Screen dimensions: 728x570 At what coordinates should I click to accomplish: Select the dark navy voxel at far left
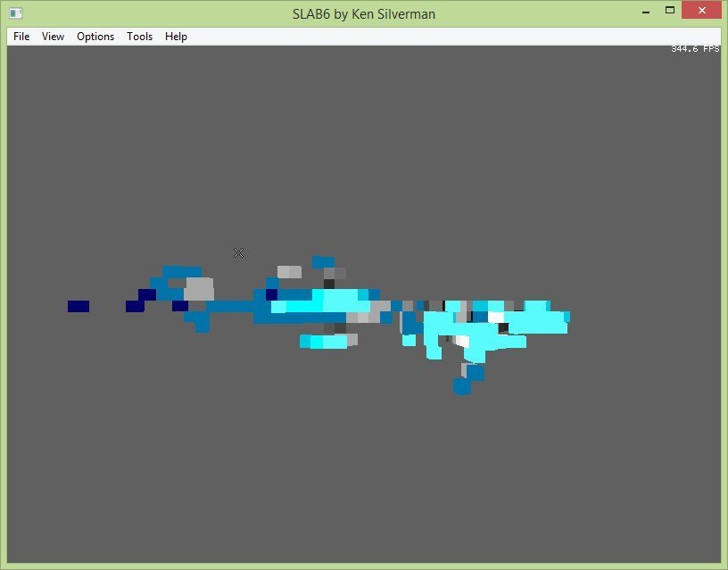pos(79,306)
